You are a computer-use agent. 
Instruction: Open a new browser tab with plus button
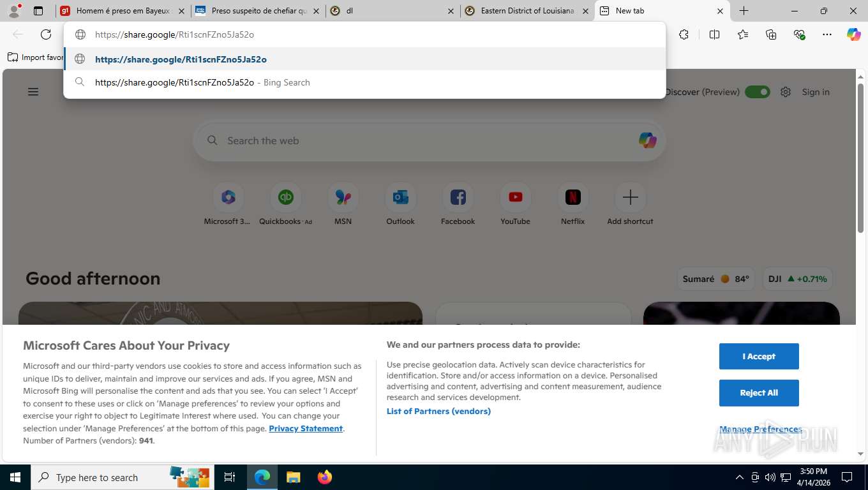point(744,11)
